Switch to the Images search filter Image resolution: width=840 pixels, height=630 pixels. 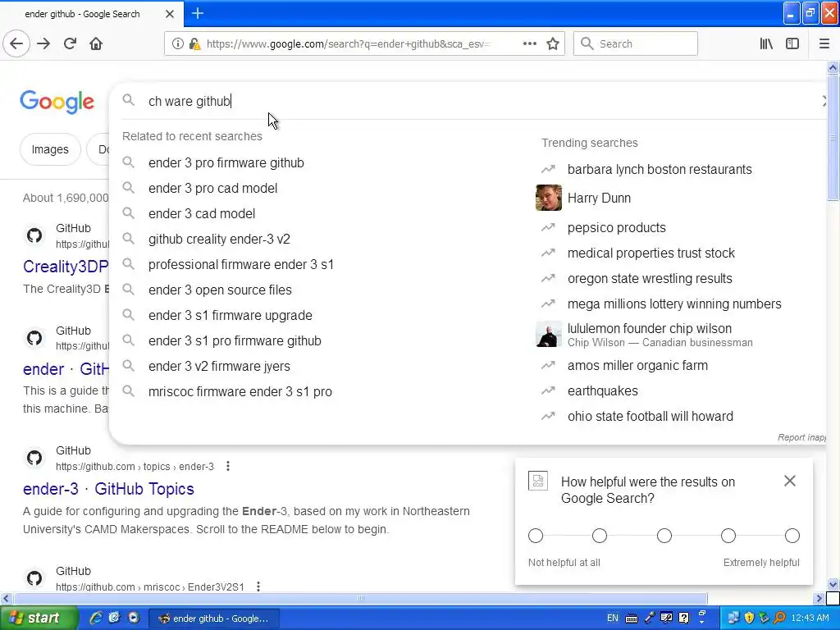tap(50, 149)
